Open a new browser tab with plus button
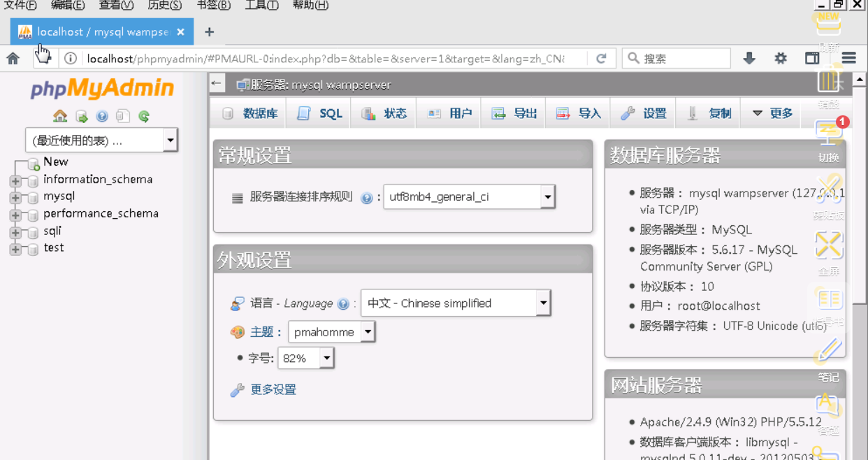The width and height of the screenshot is (868, 460). tap(209, 31)
